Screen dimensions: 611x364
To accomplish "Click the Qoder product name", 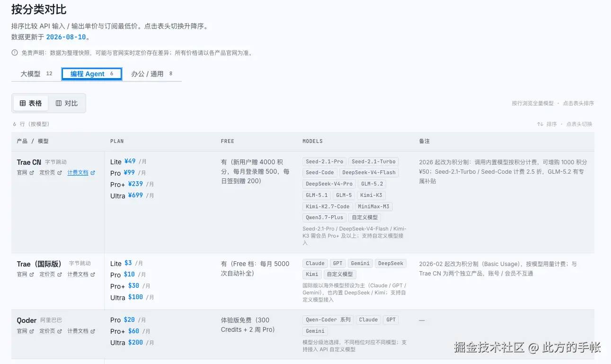I will coord(27,320).
